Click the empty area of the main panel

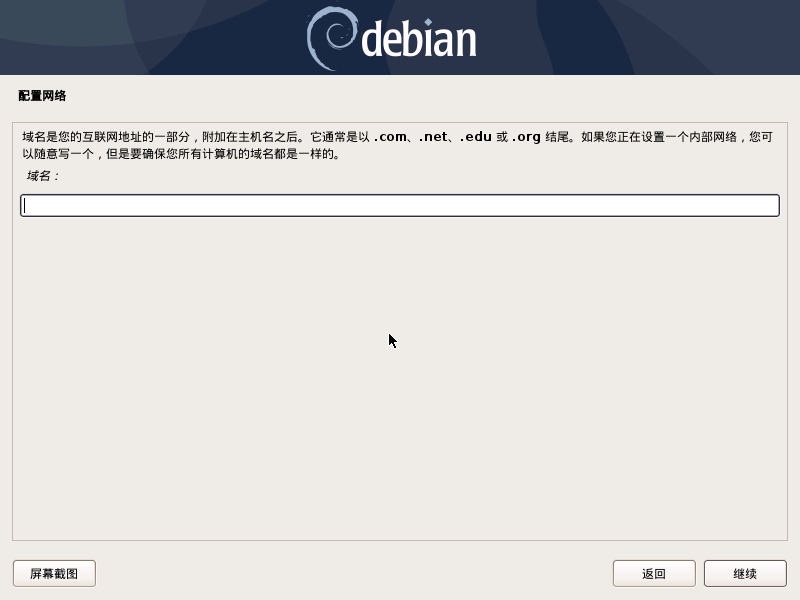(x=400, y=378)
